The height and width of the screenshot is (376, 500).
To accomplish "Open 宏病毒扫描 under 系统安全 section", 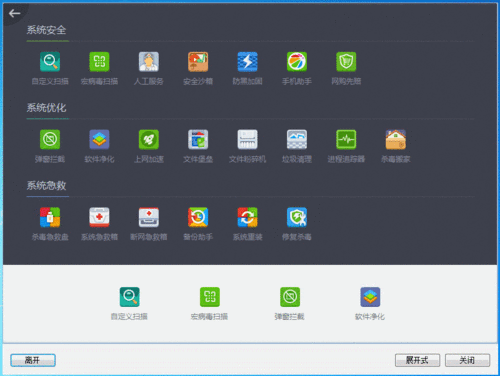I will point(99,62).
